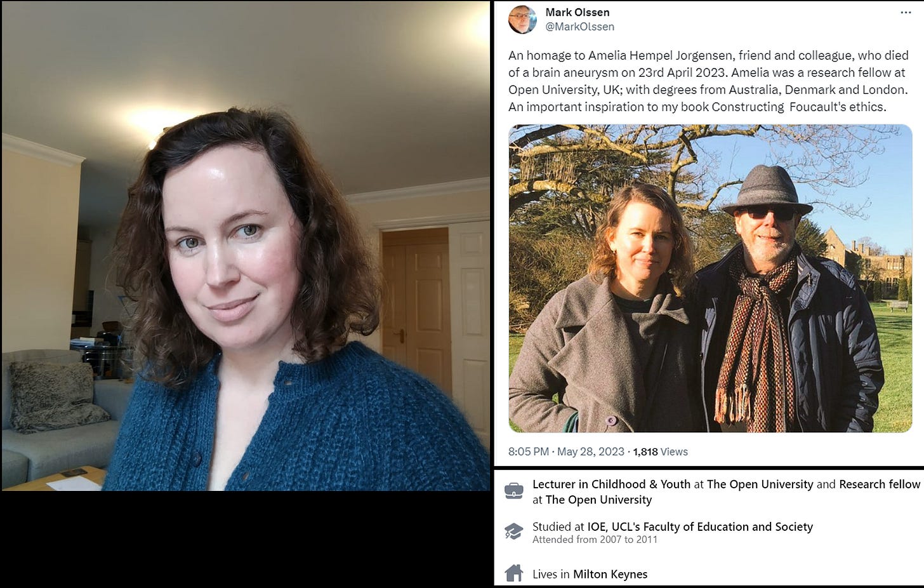Click the graduation cap education icon
The image size is (924, 588).
pyautogui.click(x=514, y=531)
